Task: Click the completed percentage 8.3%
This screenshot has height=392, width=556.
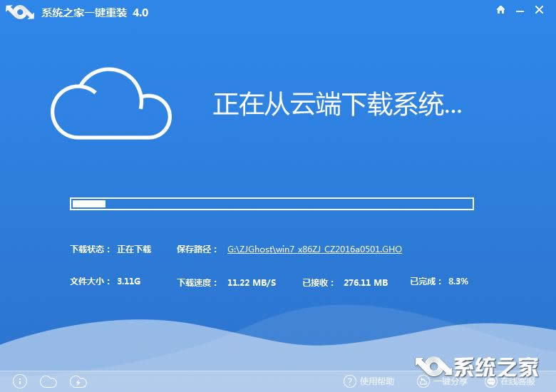Action: coord(458,282)
